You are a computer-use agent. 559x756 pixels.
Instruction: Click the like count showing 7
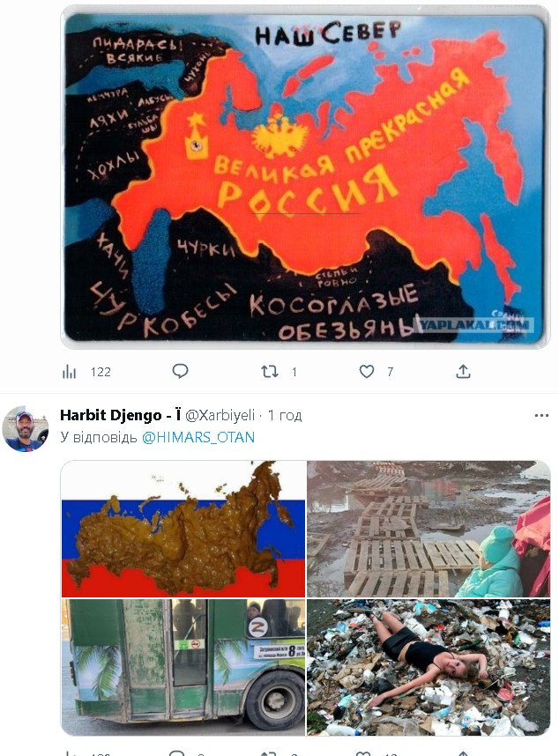pyautogui.click(x=390, y=372)
